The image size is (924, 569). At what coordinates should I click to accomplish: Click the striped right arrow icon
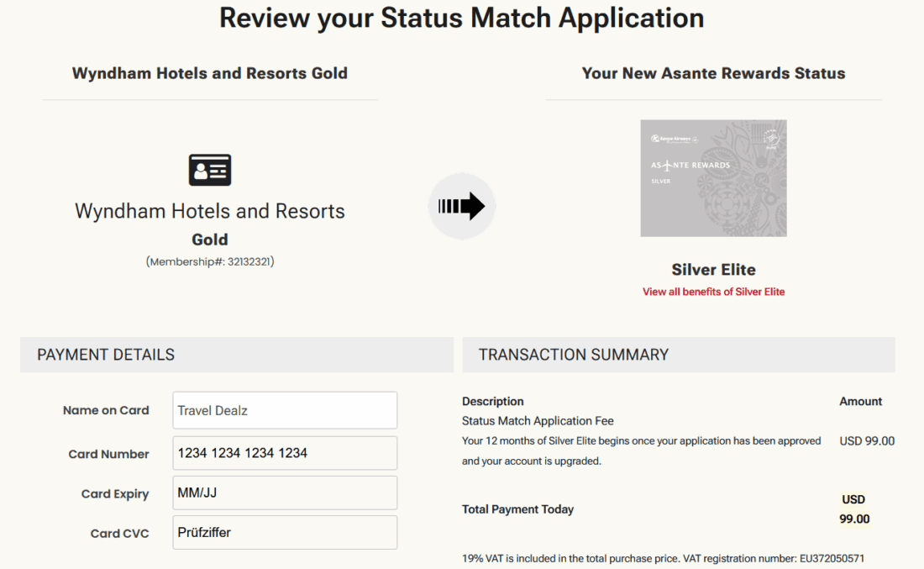[x=462, y=206]
